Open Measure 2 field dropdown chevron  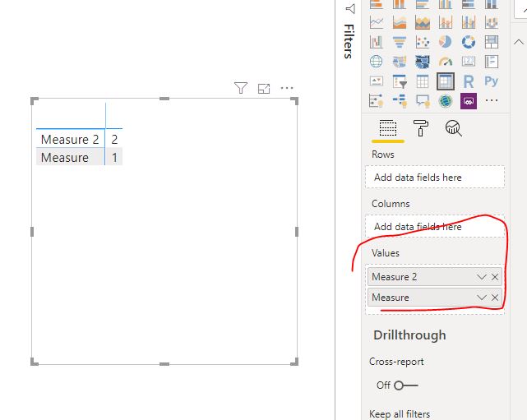point(481,277)
